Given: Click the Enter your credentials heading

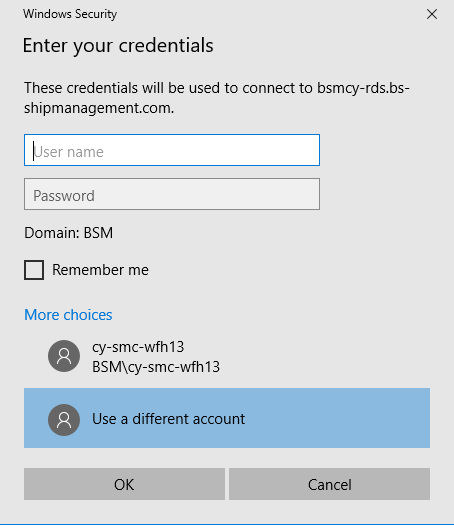Looking at the screenshot, I should tap(118, 46).
